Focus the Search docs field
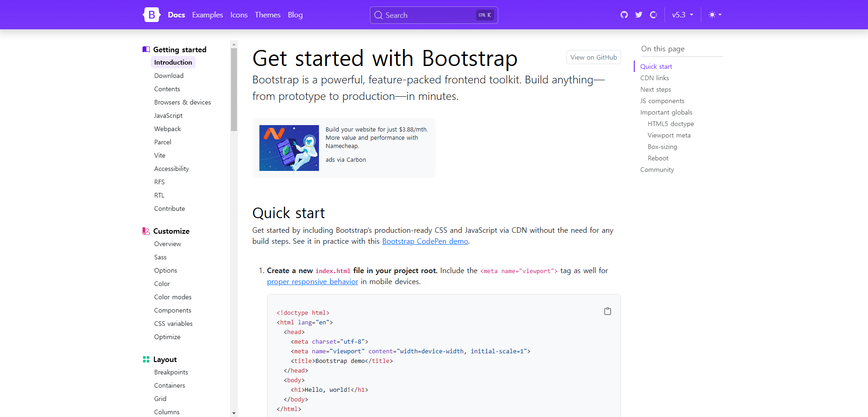The image size is (868, 417). click(434, 15)
